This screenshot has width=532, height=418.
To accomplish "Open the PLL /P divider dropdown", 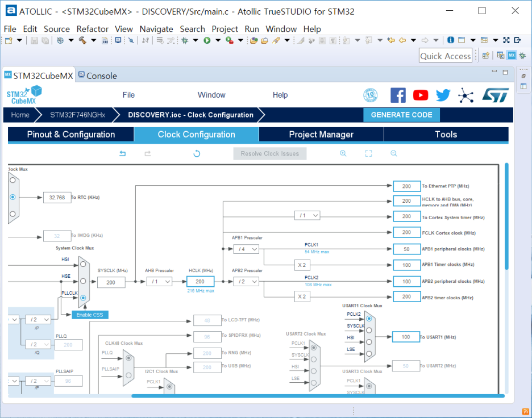I will [x=38, y=319].
